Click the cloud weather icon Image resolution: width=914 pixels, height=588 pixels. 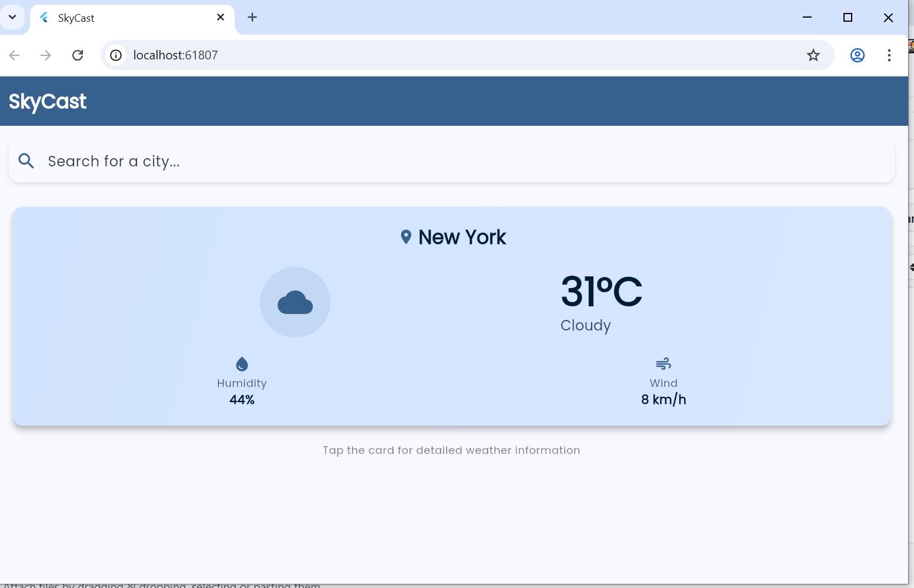(295, 302)
